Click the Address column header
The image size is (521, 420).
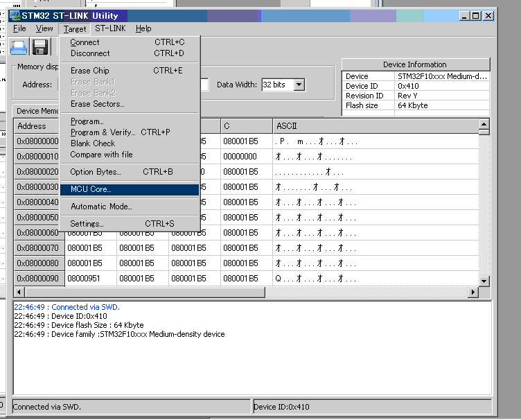(x=37, y=126)
